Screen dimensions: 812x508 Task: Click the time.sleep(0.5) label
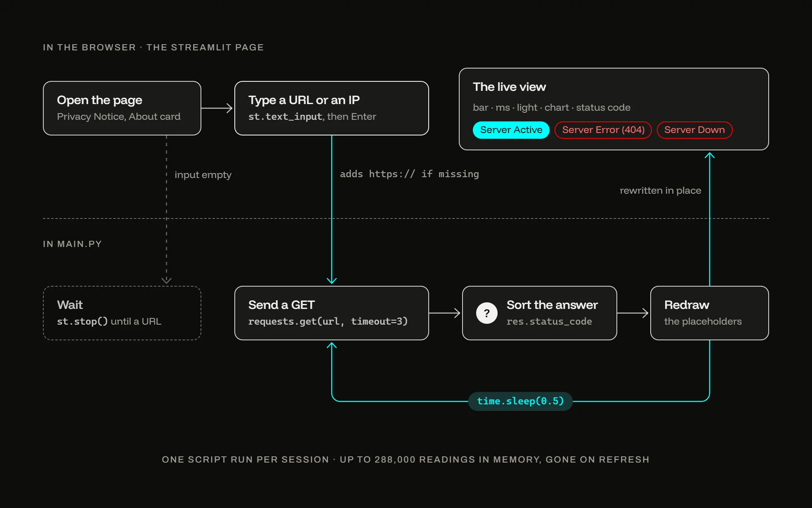point(520,401)
